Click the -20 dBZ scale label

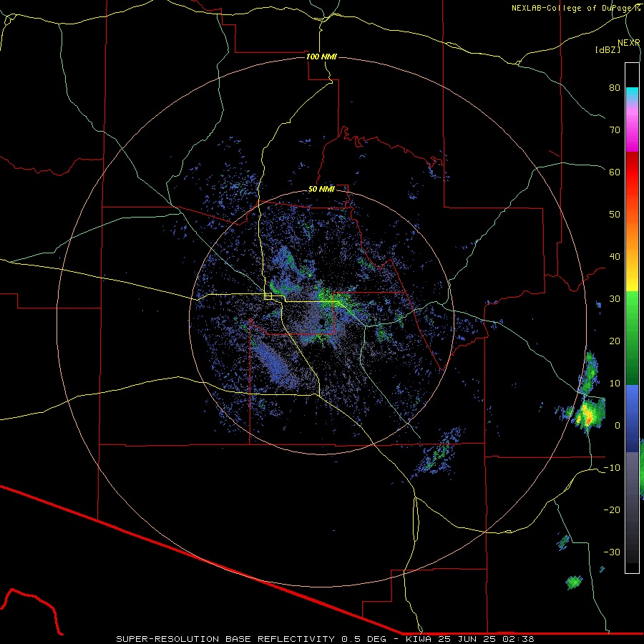612,510
